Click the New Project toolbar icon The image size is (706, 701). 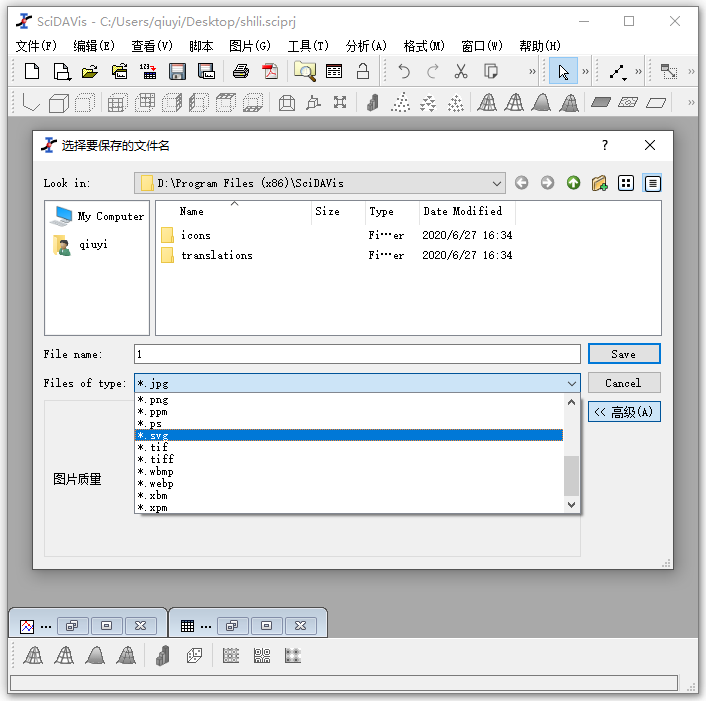coord(32,71)
